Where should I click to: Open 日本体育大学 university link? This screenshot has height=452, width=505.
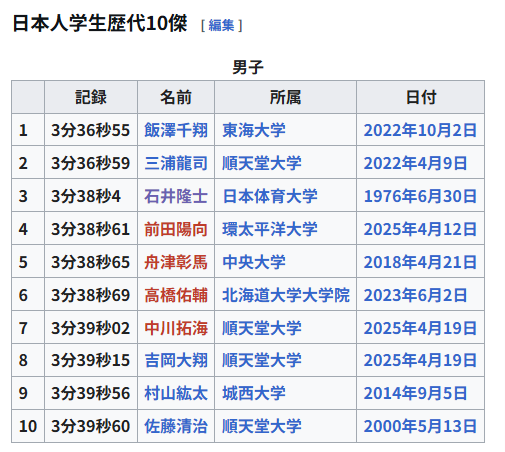click(270, 196)
